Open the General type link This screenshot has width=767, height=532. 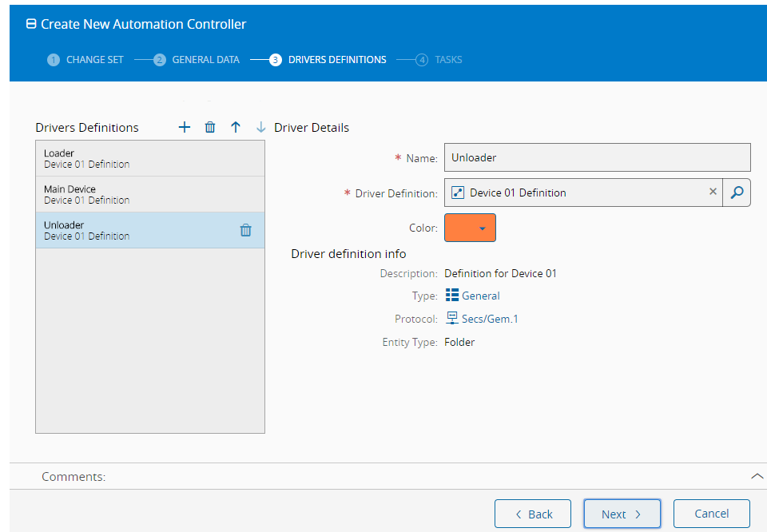click(480, 296)
